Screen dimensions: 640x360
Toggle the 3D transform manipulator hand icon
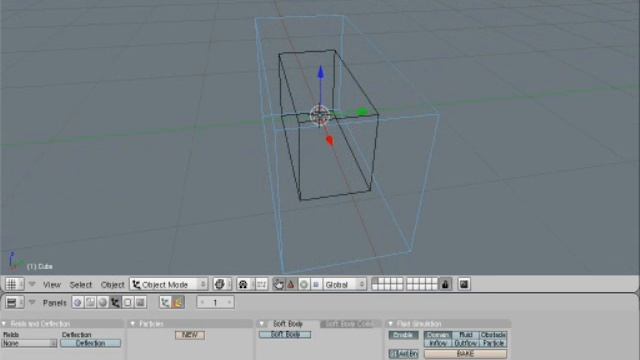tap(278, 284)
